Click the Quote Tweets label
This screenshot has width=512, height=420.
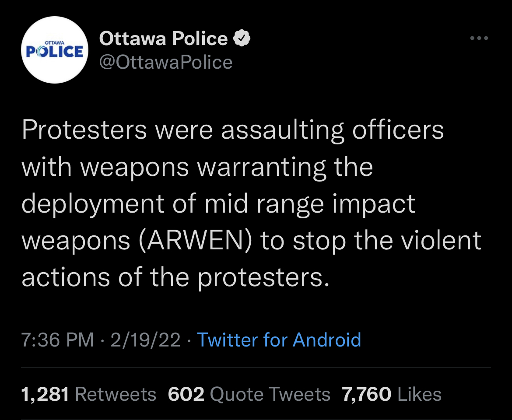pyautogui.click(x=270, y=394)
